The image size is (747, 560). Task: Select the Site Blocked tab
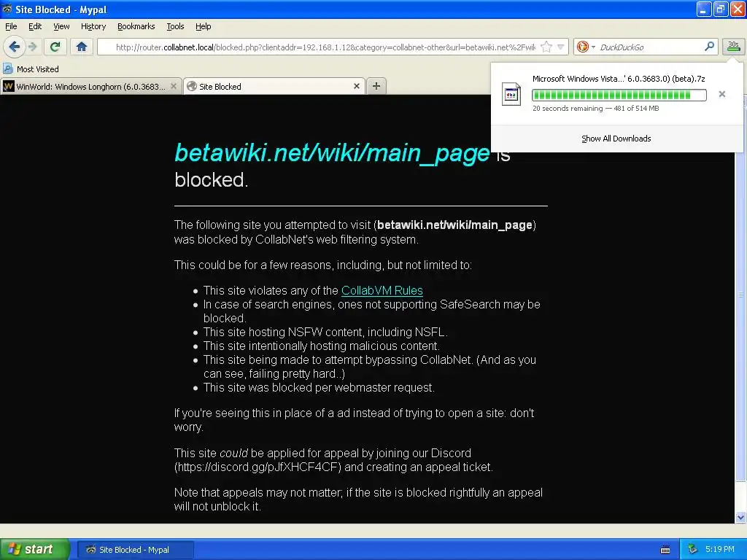(x=274, y=86)
